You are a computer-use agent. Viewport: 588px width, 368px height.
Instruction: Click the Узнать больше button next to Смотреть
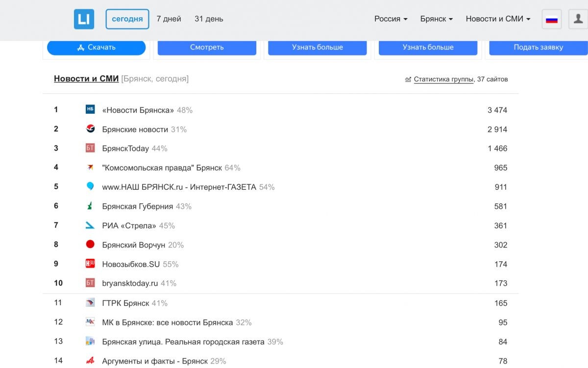pyautogui.click(x=318, y=48)
